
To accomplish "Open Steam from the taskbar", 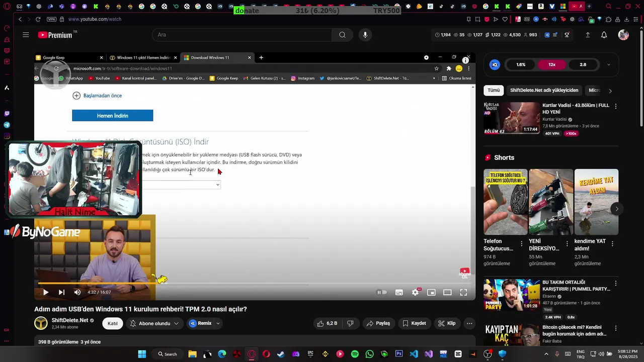I will coord(281,354).
